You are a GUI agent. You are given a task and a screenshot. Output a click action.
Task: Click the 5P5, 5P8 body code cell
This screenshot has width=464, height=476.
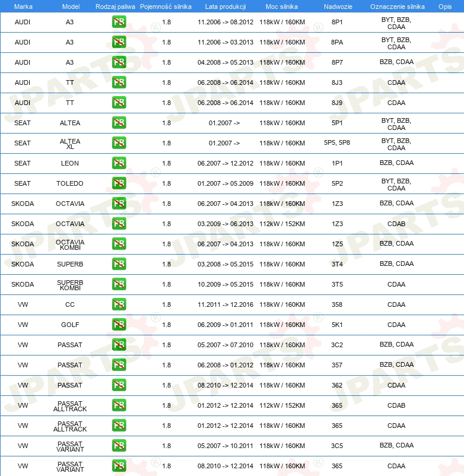click(337, 142)
